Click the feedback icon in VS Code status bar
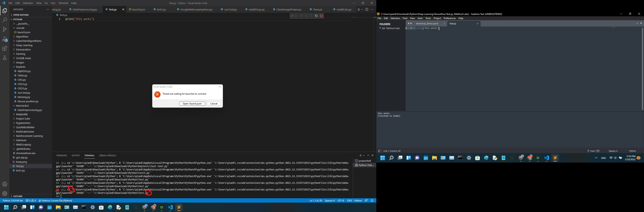The width and height of the screenshot is (644, 212). [366, 200]
